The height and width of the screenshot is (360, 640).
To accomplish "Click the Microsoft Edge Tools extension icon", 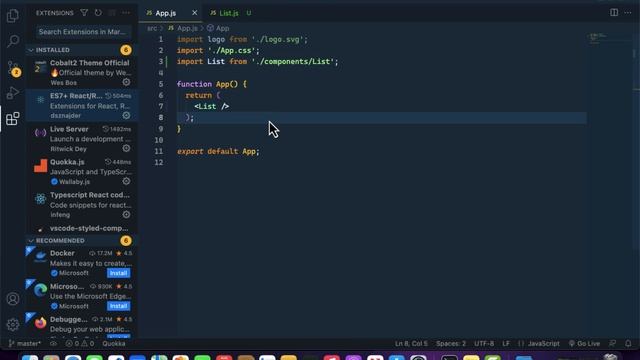I will coord(40,290).
